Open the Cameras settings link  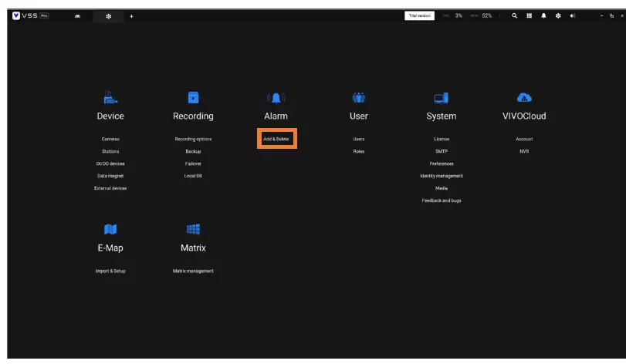pos(110,139)
